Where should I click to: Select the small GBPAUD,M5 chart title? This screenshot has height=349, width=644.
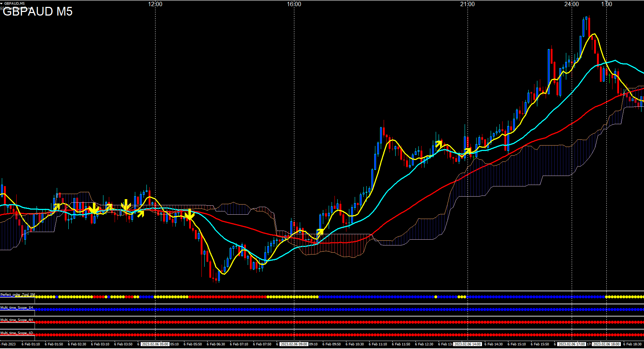coord(14,4)
